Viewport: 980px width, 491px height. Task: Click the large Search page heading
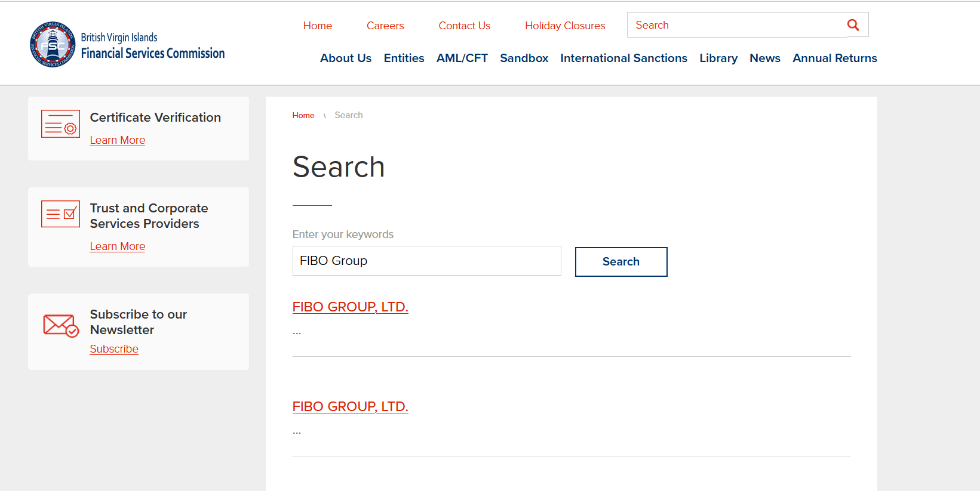pos(339,166)
